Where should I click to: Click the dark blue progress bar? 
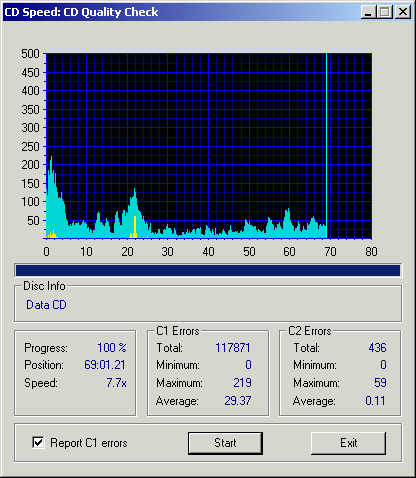(x=208, y=270)
